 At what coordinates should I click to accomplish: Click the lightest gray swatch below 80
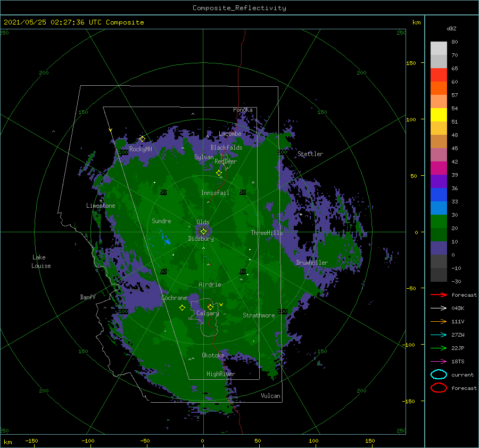(439, 48)
